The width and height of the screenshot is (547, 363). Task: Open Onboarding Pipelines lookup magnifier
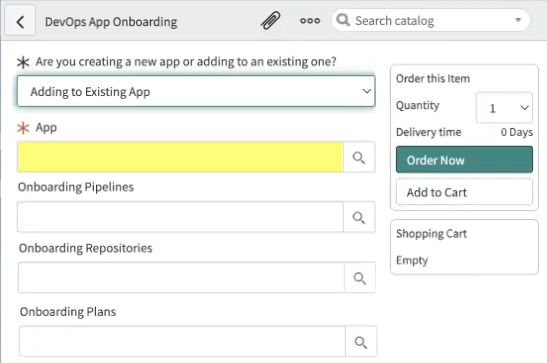[x=359, y=217]
